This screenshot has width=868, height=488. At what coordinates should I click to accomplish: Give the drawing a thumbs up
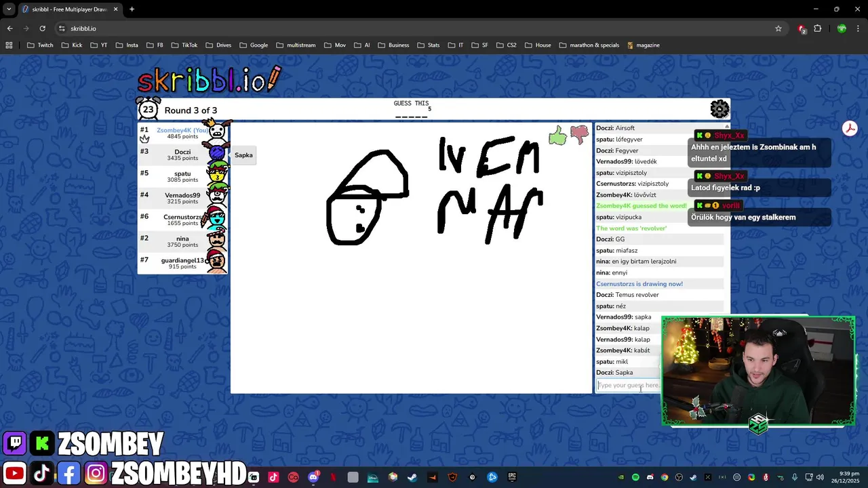(x=558, y=136)
